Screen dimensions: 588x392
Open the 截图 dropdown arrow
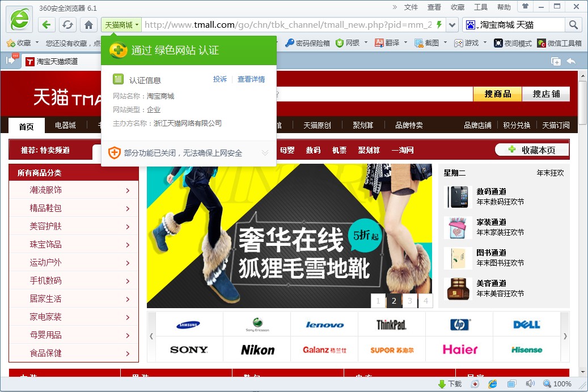(445, 42)
